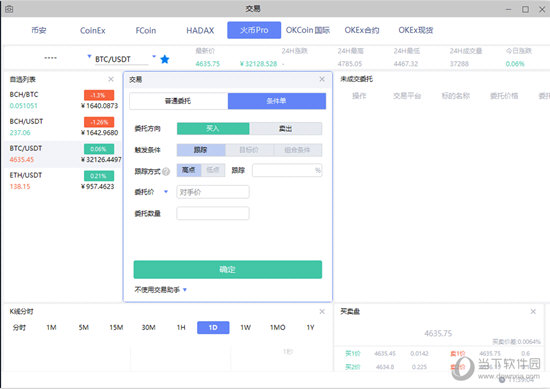Viewport: 550px width, 389px height.
Task: Close the 买卖盘 order book panel
Action: pyautogui.click(x=533, y=311)
